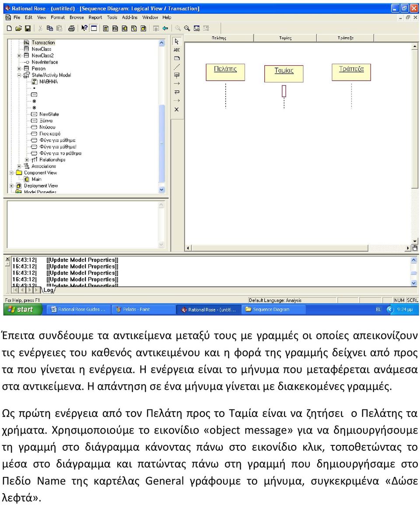420x505 pixels.
Task: Toggle the View Documentation window icon
Action: (94, 28)
